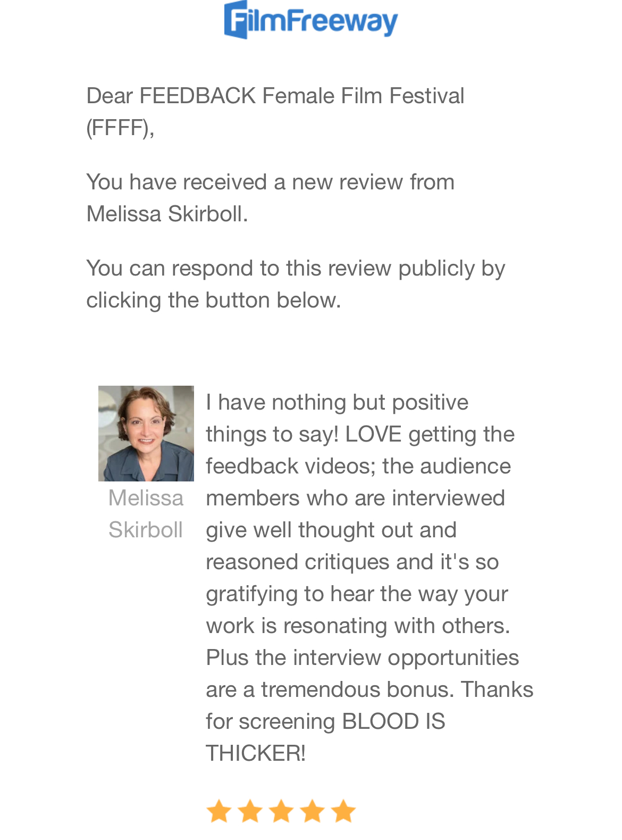Image resolution: width=622 pixels, height=840 pixels.
Task: Click 'Melissa Skirboll.' in the notification sentence
Action: coord(167,214)
